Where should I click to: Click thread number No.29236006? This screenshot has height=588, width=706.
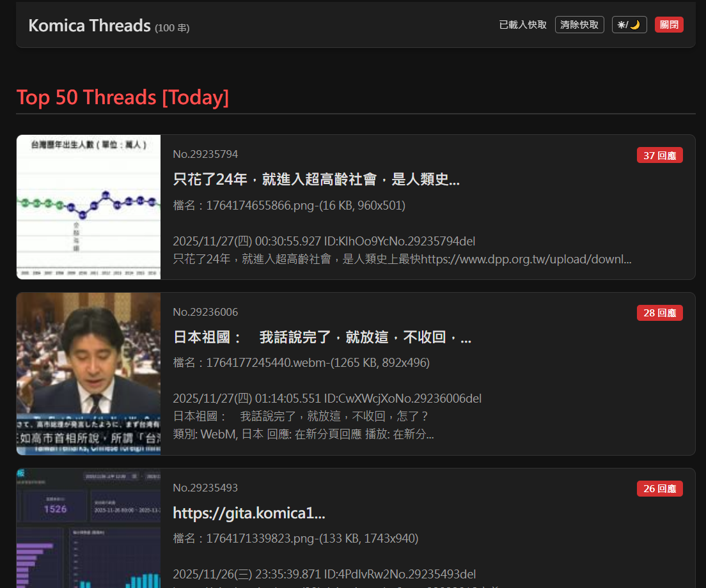coord(205,313)
